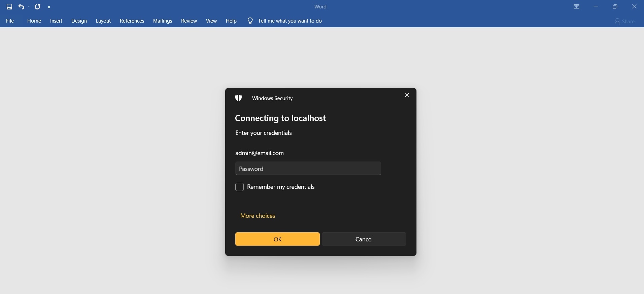Open the References tab
Viewport: 644px width, 294px height.
click(132, 21)
